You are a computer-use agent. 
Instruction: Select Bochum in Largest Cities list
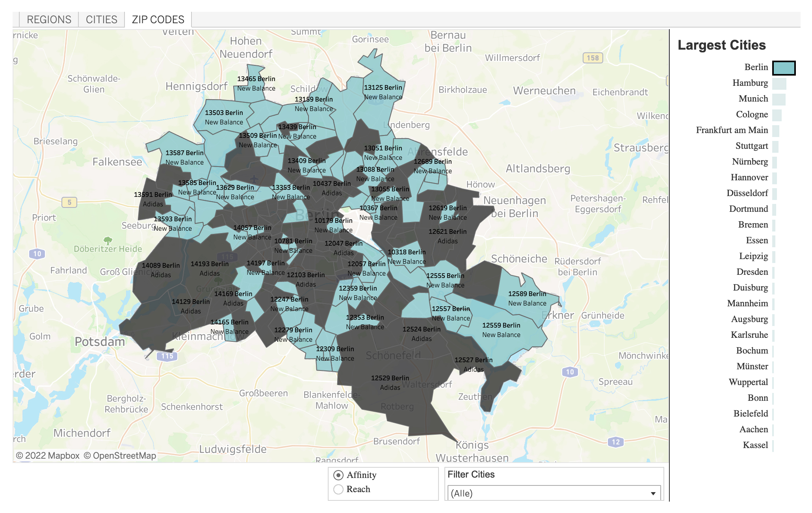point(752,351)
